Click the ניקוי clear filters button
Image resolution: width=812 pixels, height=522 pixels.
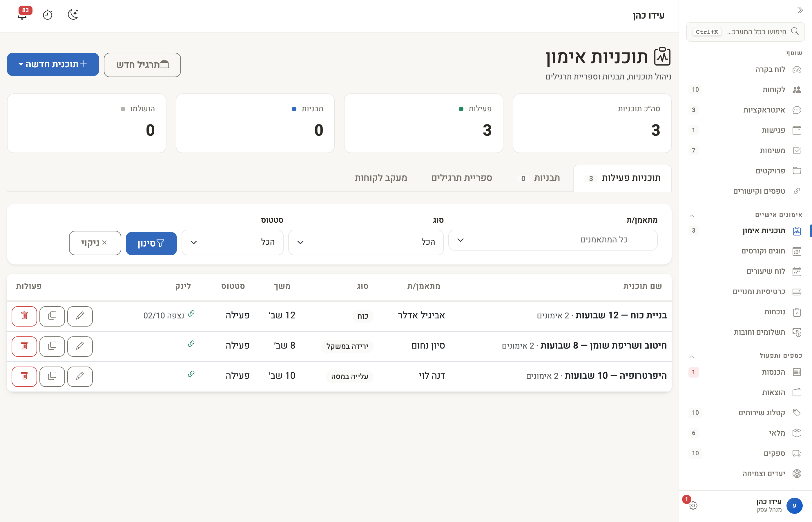95,243
